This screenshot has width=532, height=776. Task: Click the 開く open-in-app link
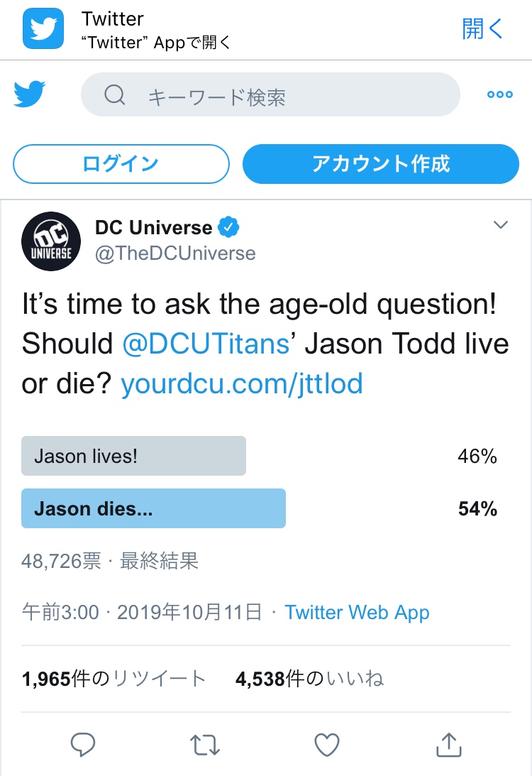(x=482, y=29)
